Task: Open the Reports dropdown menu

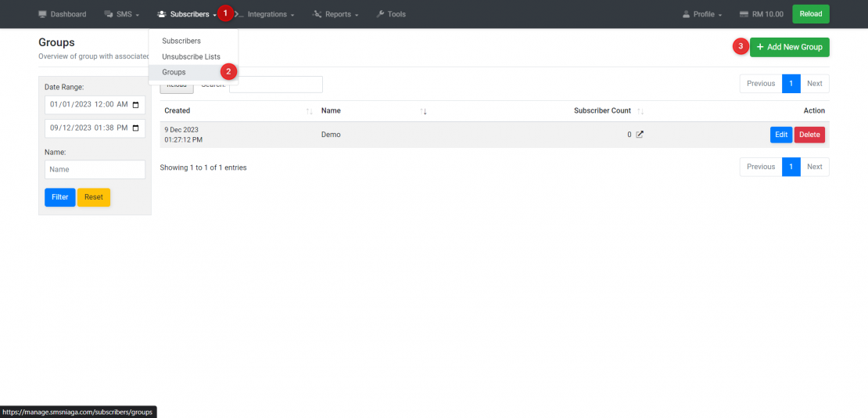Action: point(336,14)
